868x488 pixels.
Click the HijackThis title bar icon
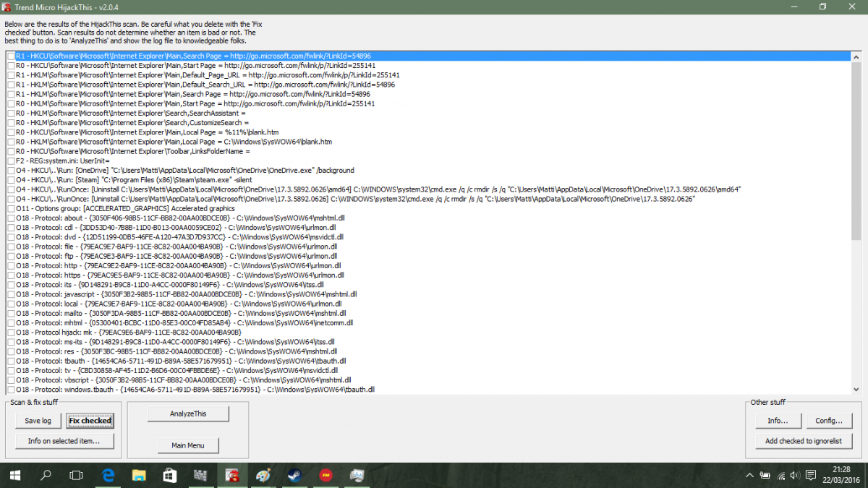pos(7,7)
